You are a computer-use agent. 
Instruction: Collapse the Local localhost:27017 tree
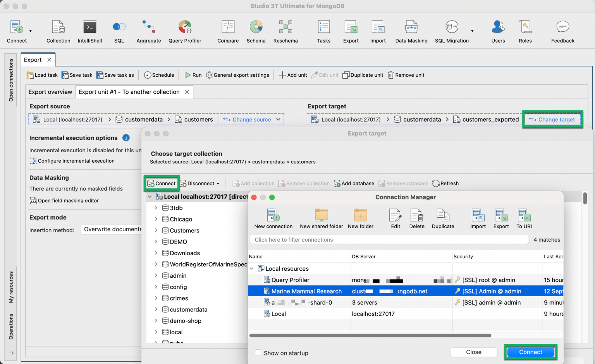tap(150, 196)
